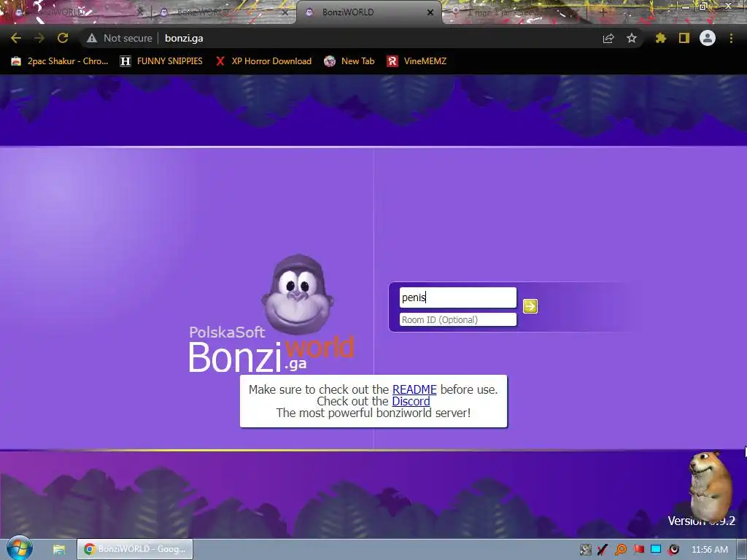
Task: Share this page via the share icon
Action: [x=608, y=38]
